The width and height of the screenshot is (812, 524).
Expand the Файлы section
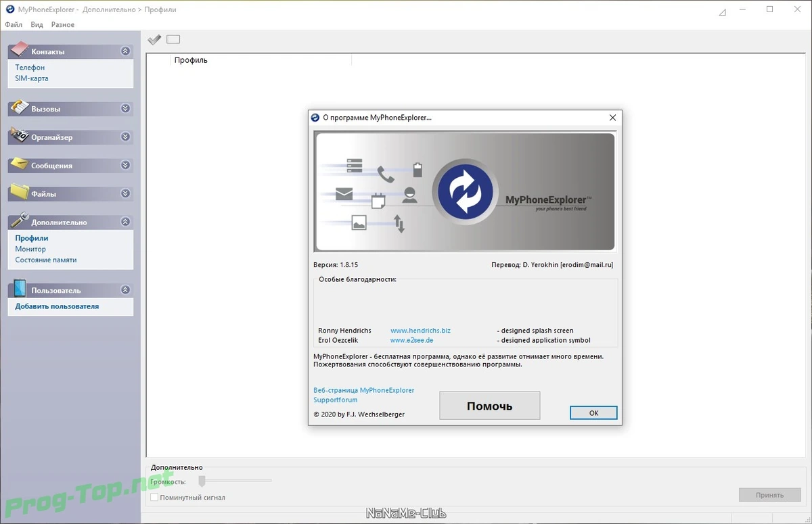tap(125, 193)
